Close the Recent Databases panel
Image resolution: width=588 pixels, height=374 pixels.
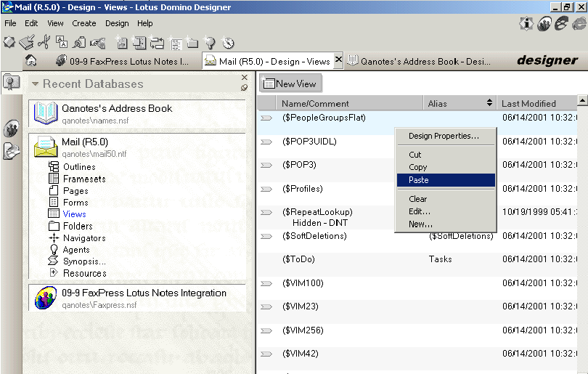coord(245,77)
